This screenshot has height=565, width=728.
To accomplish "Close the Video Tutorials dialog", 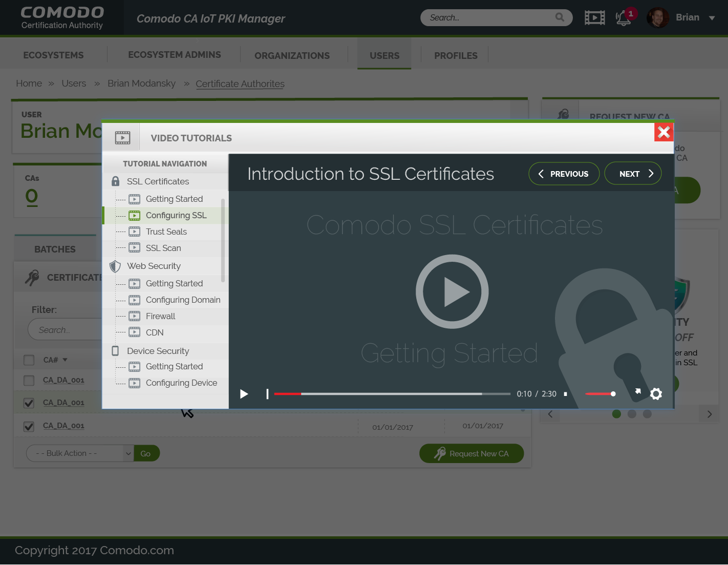I will [663, 132].
